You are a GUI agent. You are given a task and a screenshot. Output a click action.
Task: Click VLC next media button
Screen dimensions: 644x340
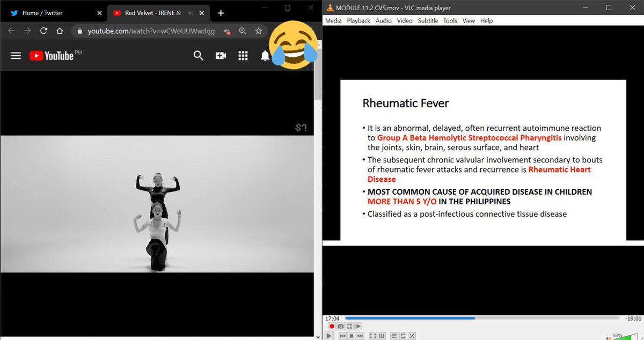tap(360, 336)
